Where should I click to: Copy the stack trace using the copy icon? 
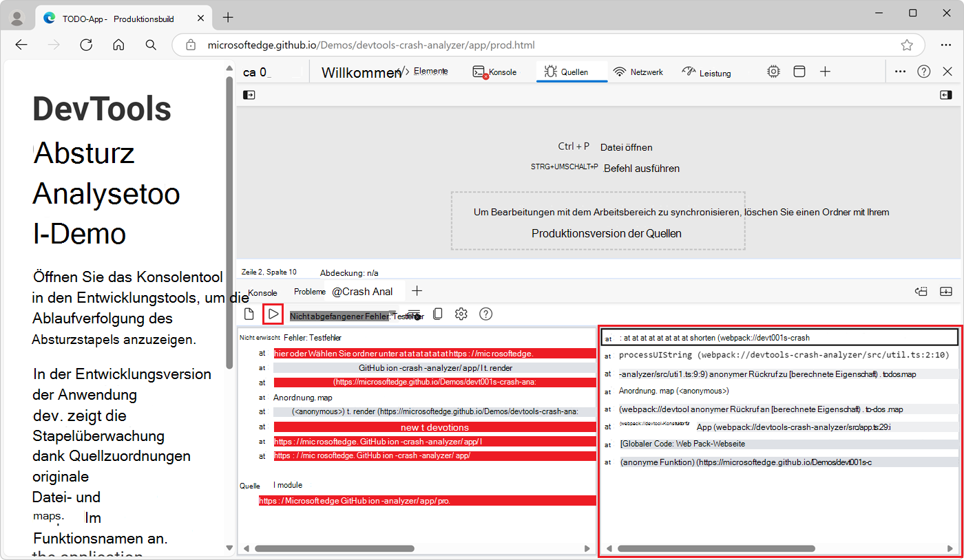point(438,314)
